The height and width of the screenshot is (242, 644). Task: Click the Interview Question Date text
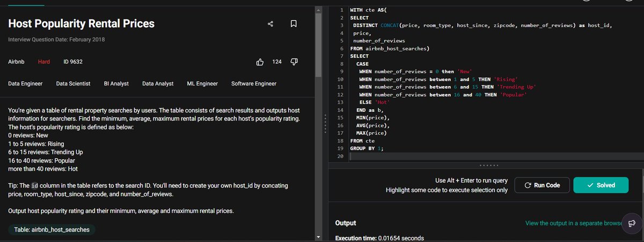(x=56, y=40)
